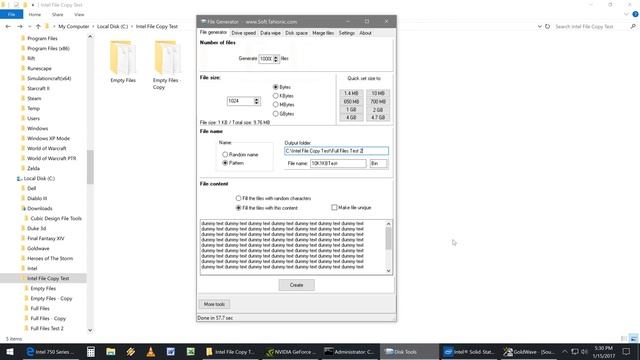The width and height of the screenshot is (640, 360).
Task: Switch Explorer to details view
Action: [x=624, y=338]
